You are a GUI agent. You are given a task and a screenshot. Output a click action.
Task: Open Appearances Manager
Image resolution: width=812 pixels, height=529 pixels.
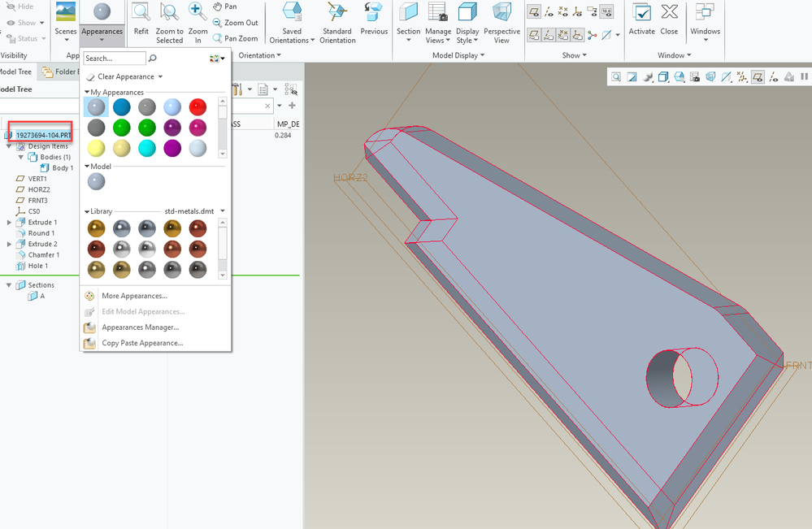click(140, 327)
